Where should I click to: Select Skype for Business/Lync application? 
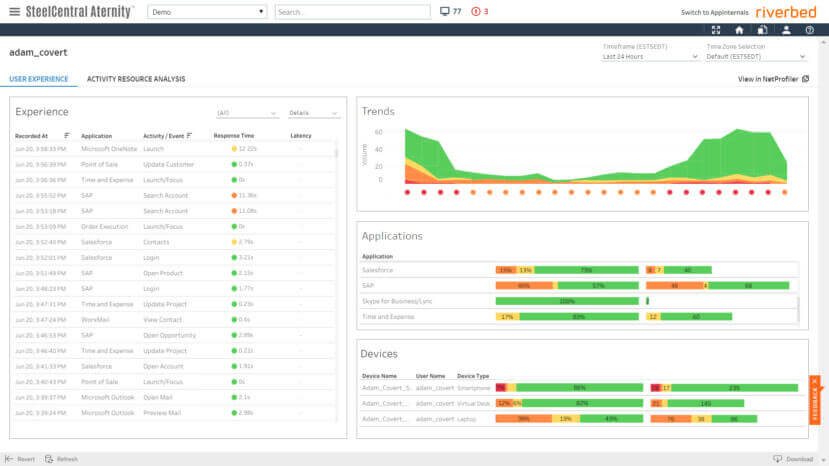point(397,301)
